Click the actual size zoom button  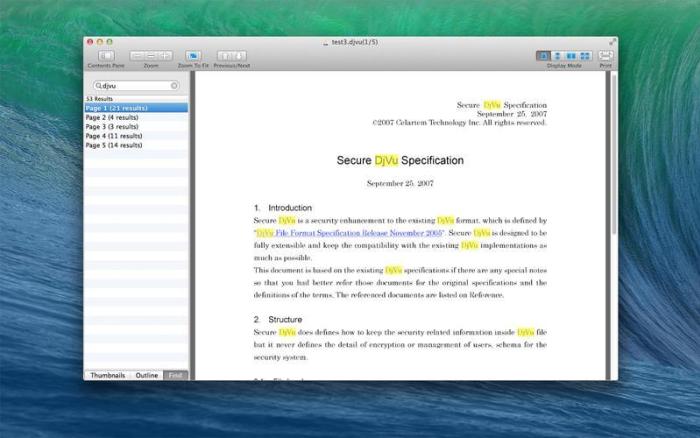(x=151, y=56)
